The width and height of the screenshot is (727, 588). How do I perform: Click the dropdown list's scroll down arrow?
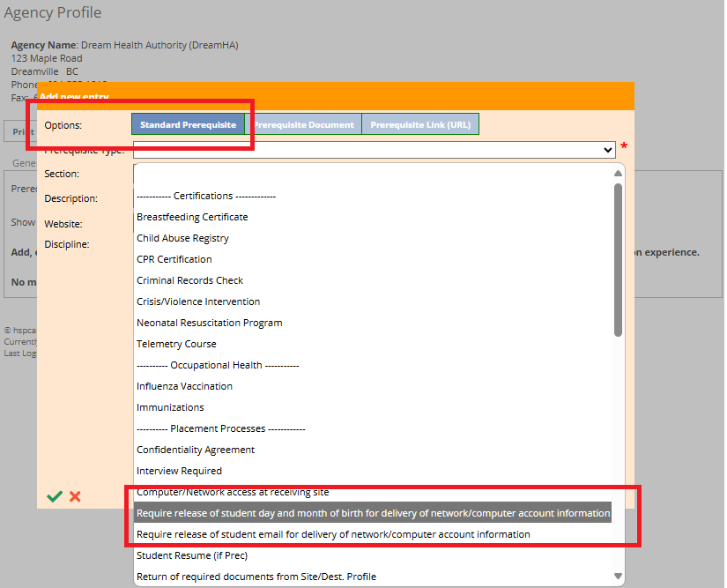click(618, 576)
